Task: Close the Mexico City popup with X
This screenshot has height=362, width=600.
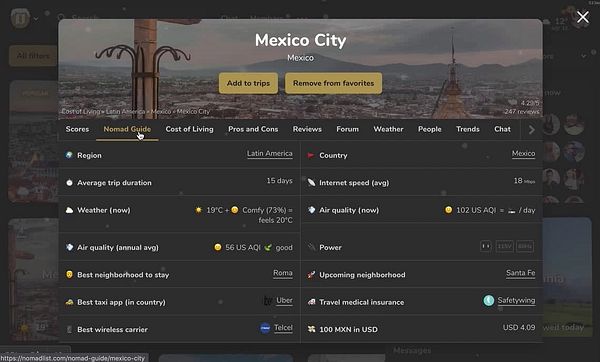Action: tap(583, 17)
